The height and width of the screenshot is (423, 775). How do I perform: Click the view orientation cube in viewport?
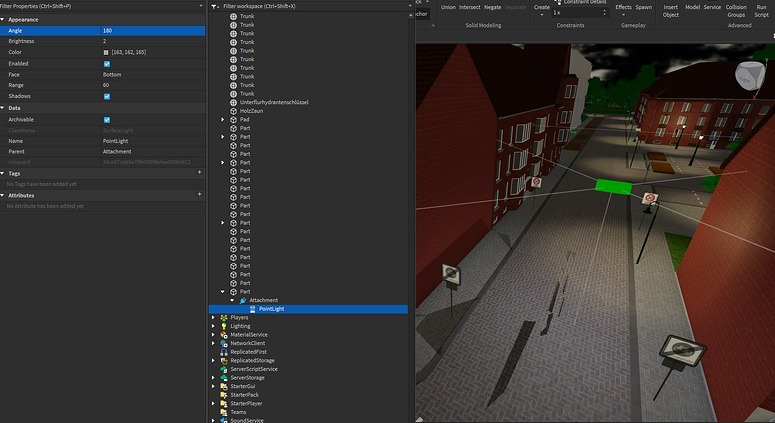coord(750,76)
